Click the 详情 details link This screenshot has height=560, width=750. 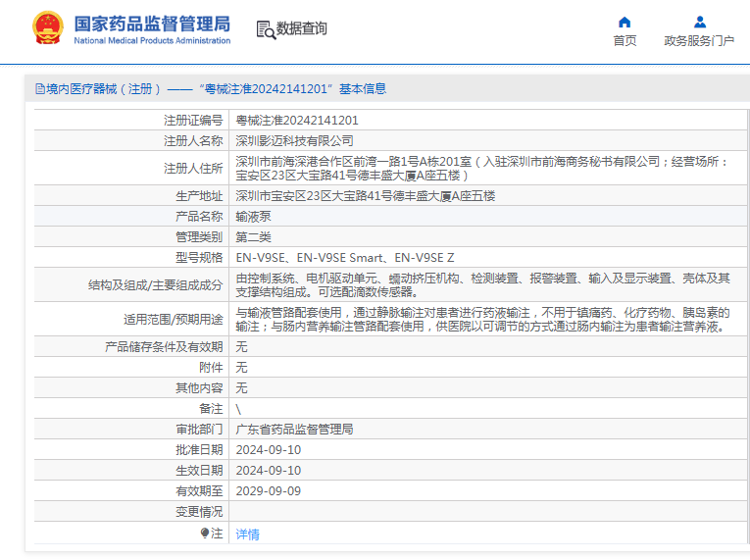pos(247,535)
